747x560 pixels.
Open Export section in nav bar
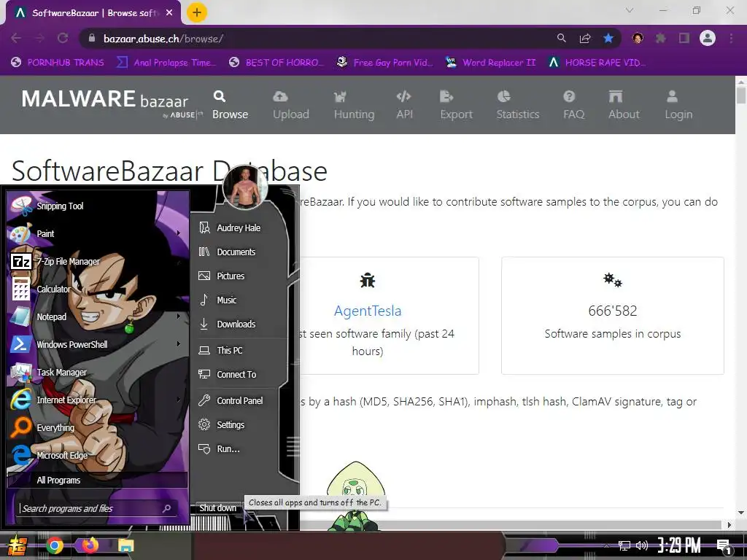pos(456,105)
